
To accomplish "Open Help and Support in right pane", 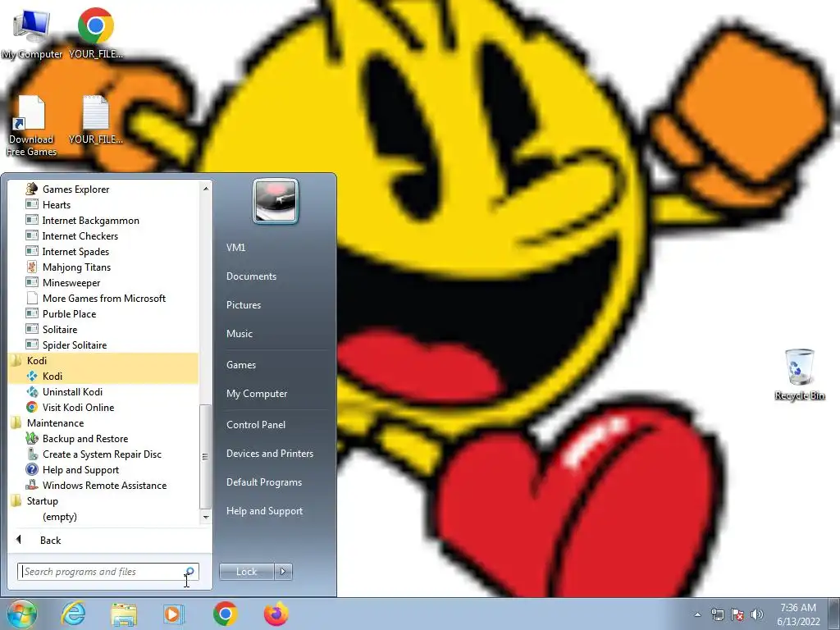I will 264,511.
